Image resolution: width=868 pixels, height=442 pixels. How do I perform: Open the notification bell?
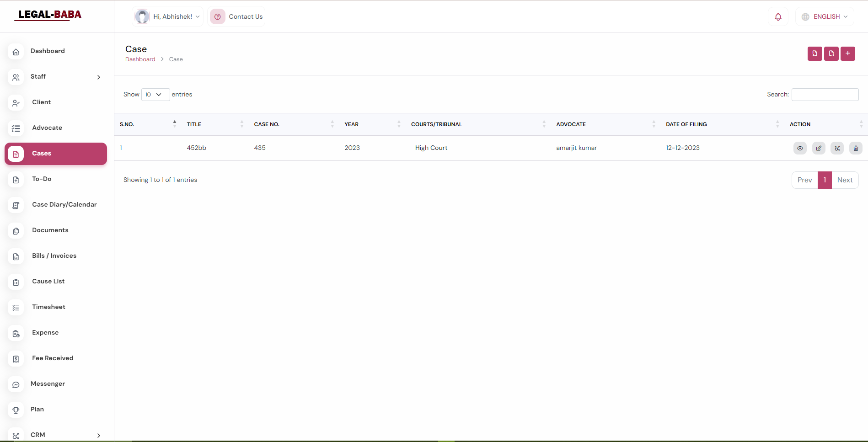778,17
